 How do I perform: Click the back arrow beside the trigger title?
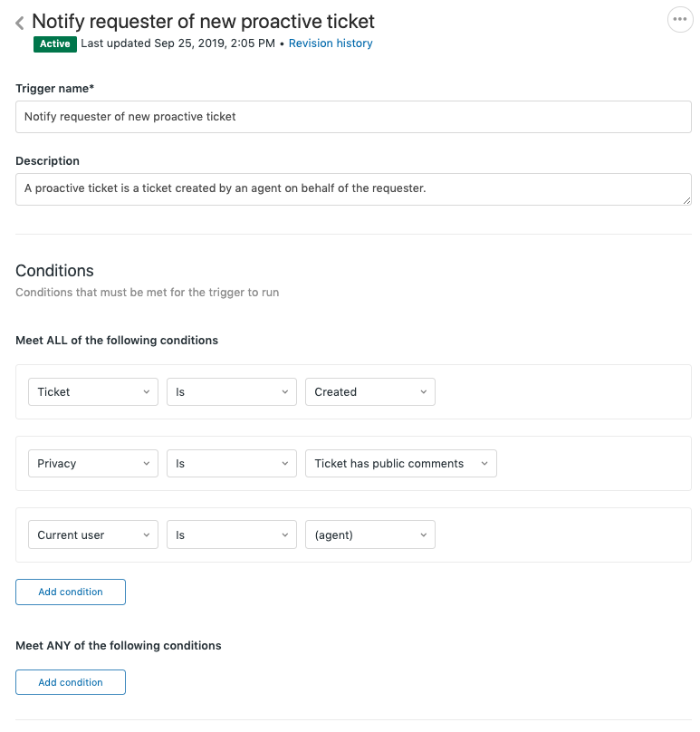pyautogui.click(x=20, y=24)
